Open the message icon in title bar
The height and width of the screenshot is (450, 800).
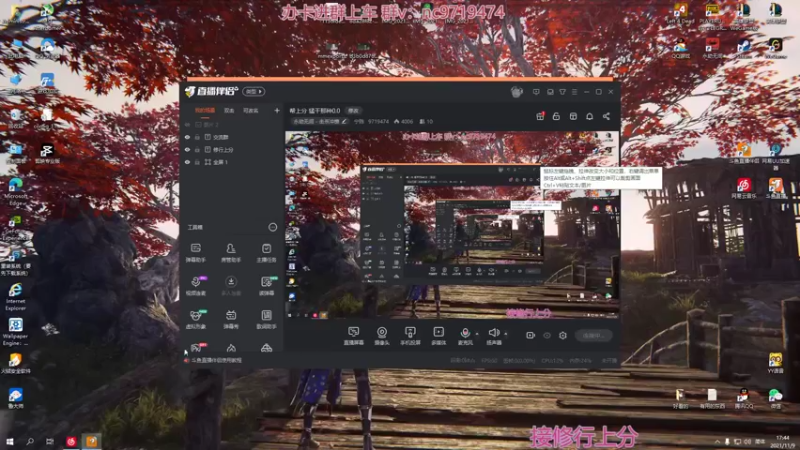coord(536,92)
